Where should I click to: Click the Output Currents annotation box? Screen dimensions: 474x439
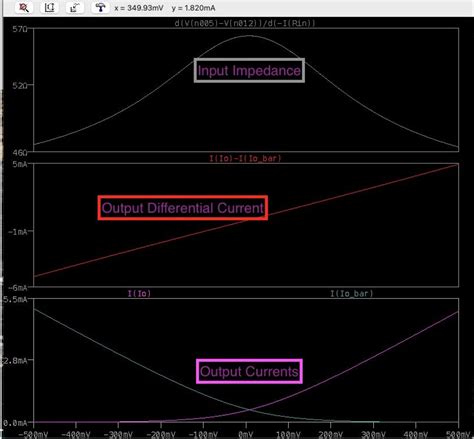(x=249, y=371)
